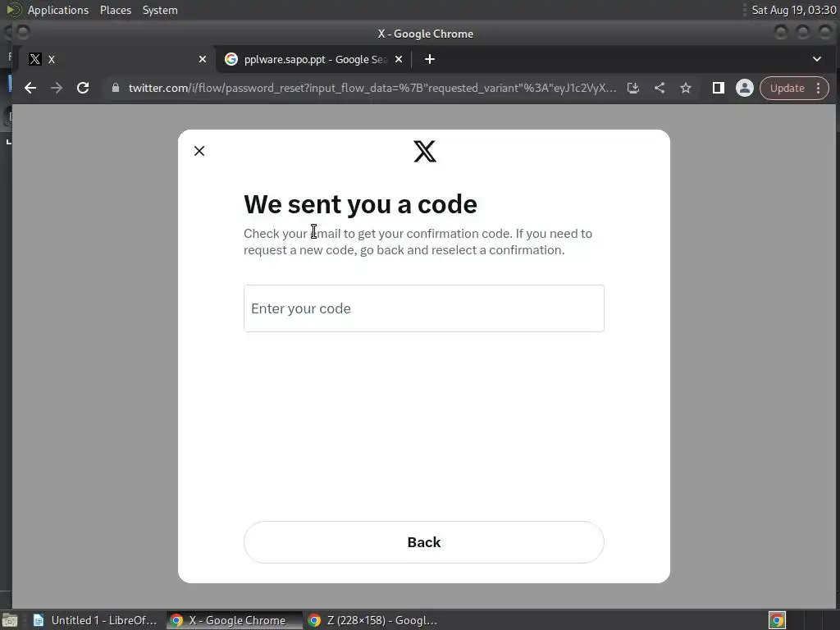This screenshot has height=630, width=840.
Task: Open the Chrome profile avatar menu
Action: point(745,89)
